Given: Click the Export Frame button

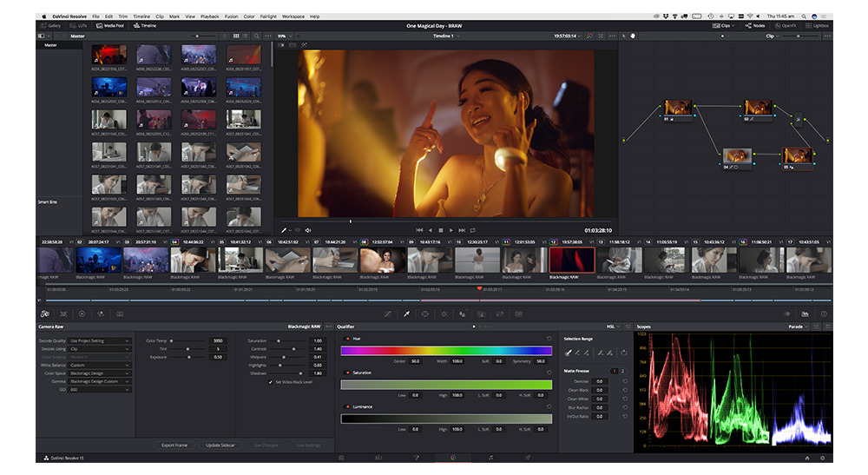Looking at the screenshot, I should pos(174,445).
